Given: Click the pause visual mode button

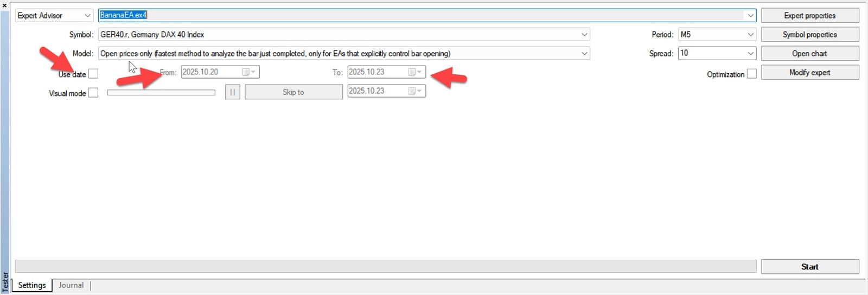Looking at the screenshot, I should [233, 92].
